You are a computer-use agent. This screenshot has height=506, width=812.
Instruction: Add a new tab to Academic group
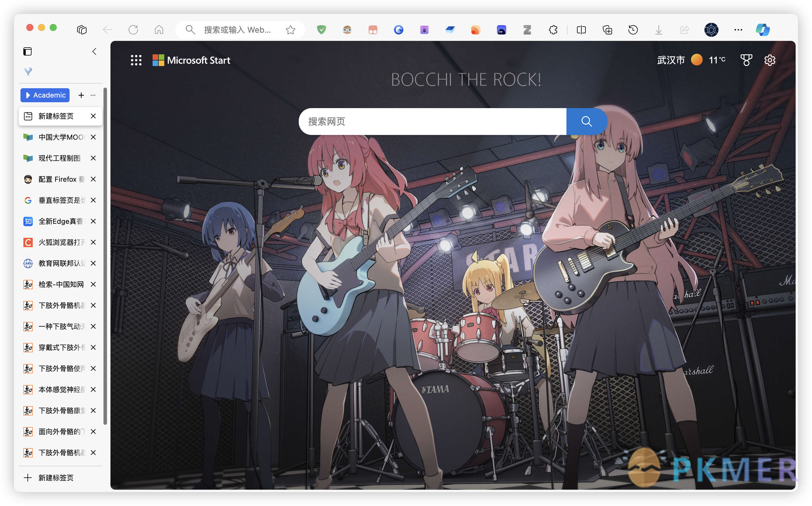(x=81, y=95)
